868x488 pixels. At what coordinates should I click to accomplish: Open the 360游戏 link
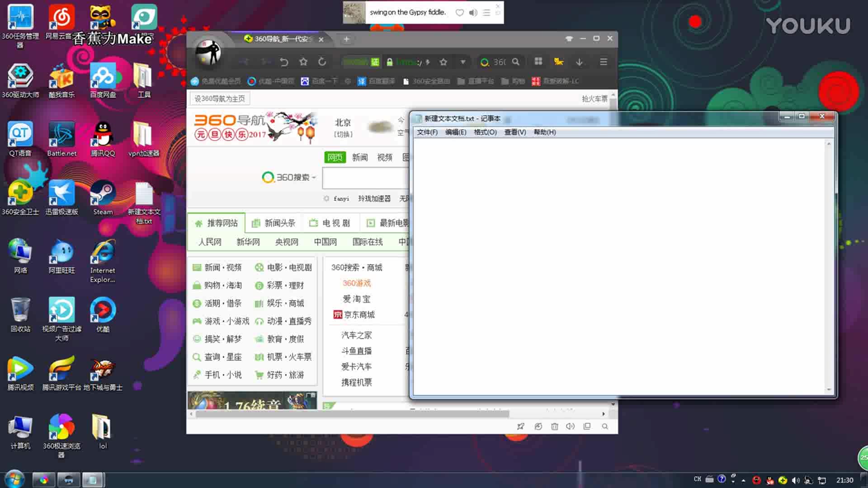tap(357, 283)
